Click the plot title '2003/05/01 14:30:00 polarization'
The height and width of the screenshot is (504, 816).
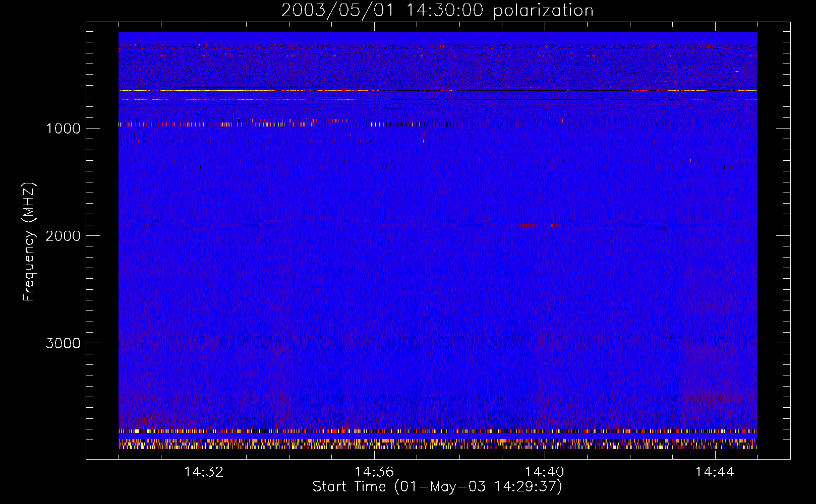pyautogui.click(x=437, y=11)
